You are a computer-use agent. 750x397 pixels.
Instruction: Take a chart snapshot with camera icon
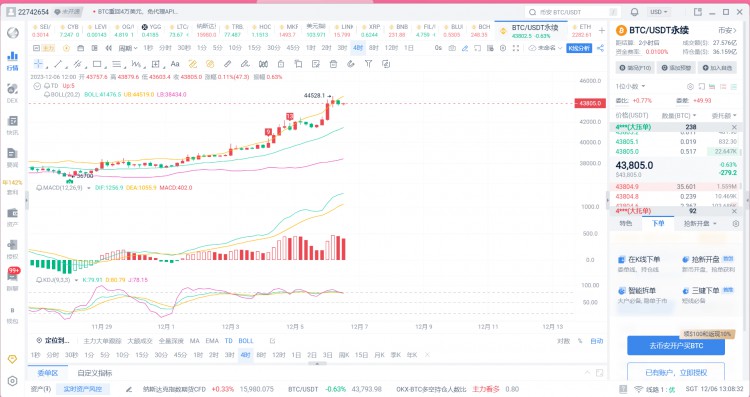[452, 48]
